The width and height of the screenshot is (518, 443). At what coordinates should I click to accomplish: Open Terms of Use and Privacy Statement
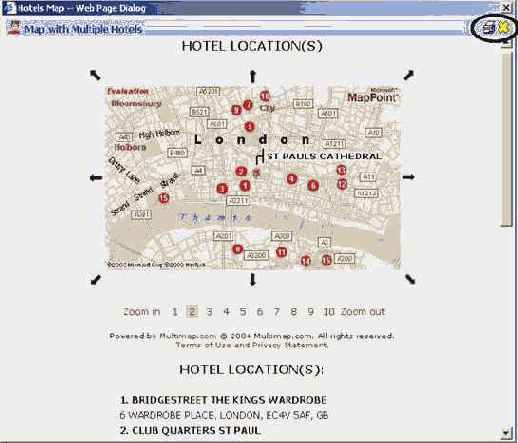point(252,345)
